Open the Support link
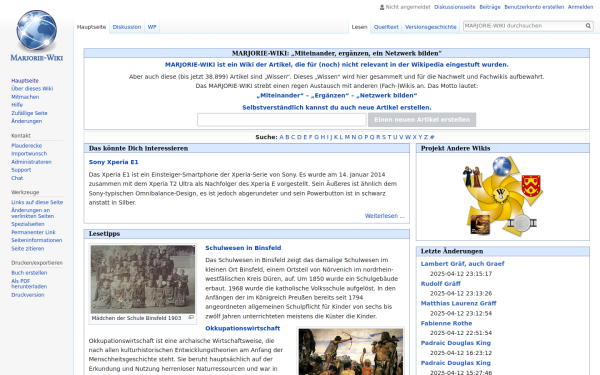Viewport: 600px width, 375px height. (x=21, y=170)
